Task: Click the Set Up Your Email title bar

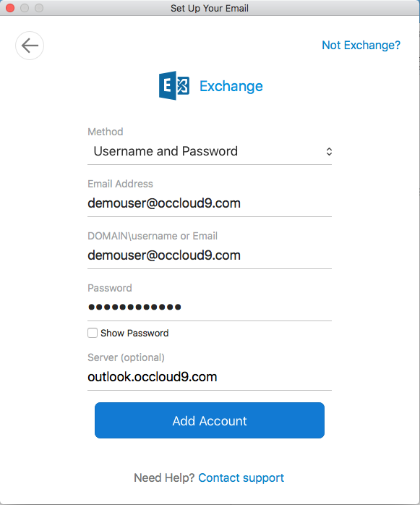Action: (210, 8)
